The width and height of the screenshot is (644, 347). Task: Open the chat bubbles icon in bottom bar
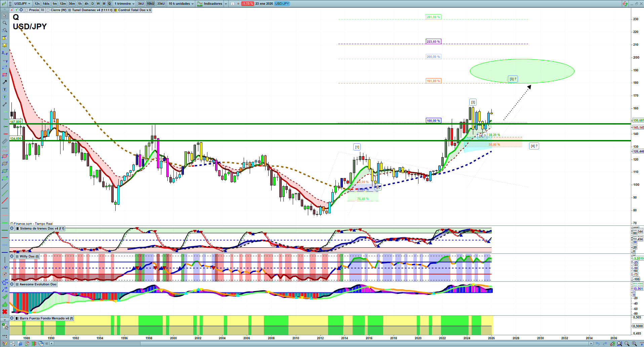tap(20, 344)
